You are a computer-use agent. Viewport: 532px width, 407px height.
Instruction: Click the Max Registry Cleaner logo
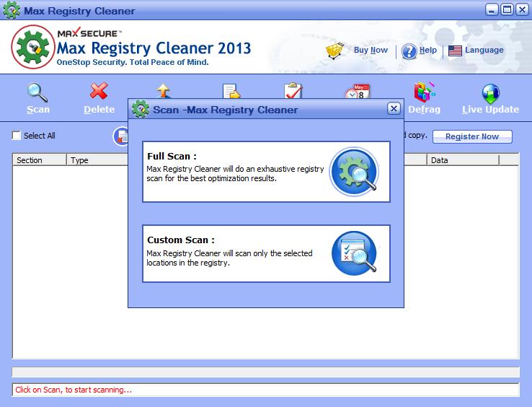pyautogui.click(x=33, y=47)
